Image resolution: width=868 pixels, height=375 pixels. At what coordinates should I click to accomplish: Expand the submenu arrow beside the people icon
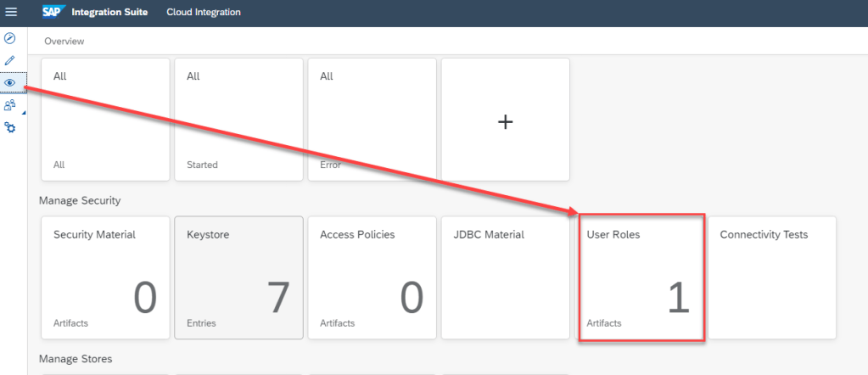pos(23,113)
